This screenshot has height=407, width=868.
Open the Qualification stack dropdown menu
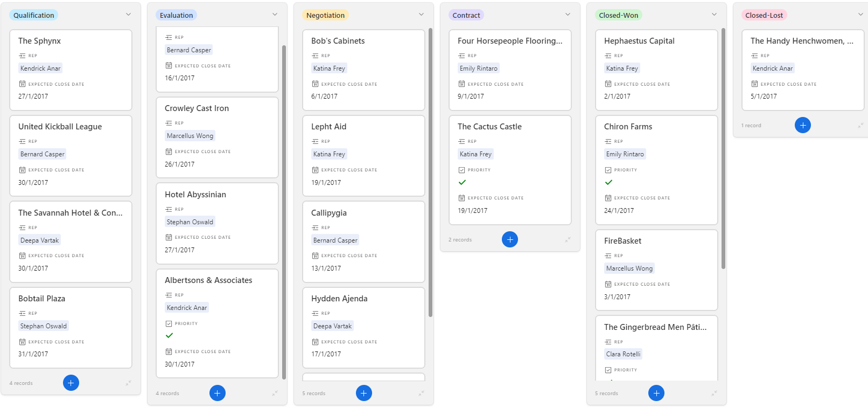pyautogui.click(x=128, y=15)
